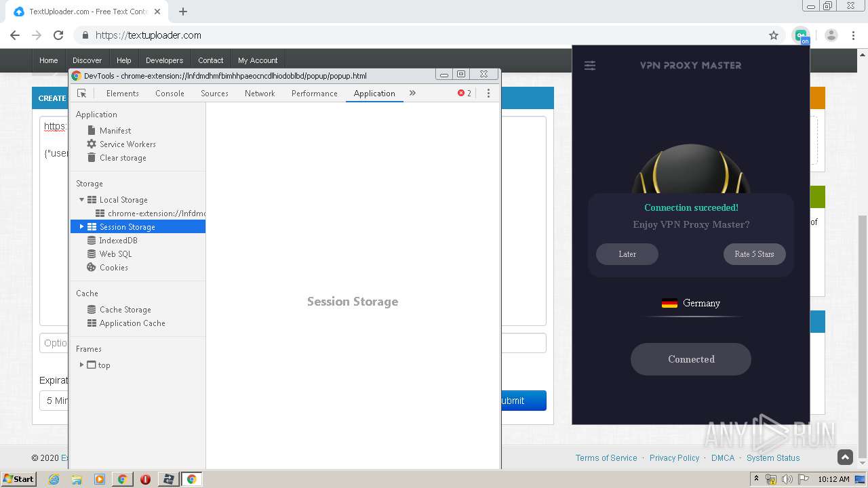Screen dimensions: 868x488
Task: Expand the top frame tree node
Action: point(82,365)
